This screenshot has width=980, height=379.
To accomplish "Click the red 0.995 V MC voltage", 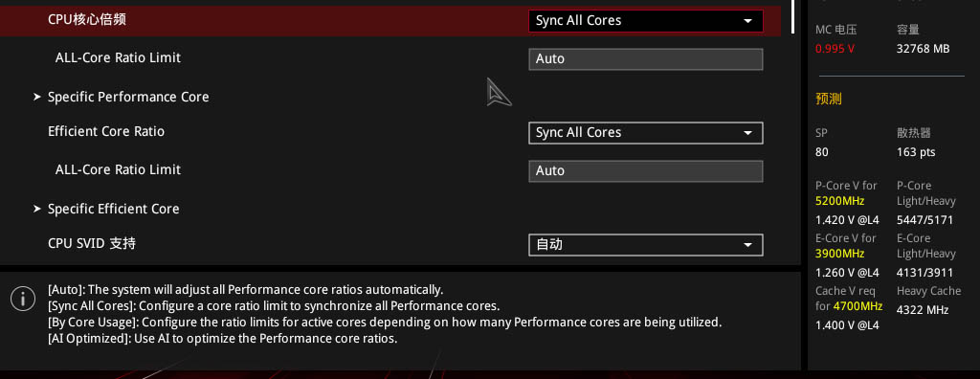I will [835, 49].
